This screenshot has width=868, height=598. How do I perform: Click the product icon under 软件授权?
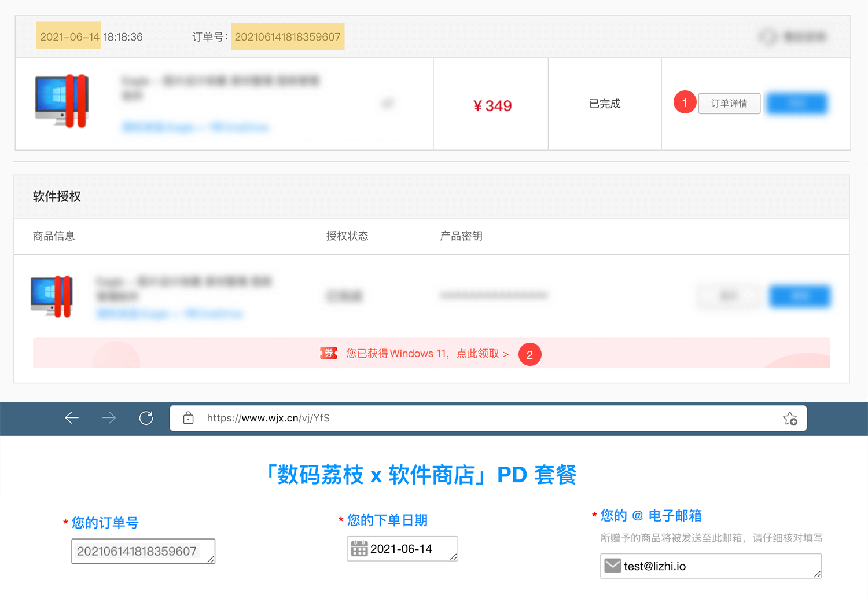(51, 296)
